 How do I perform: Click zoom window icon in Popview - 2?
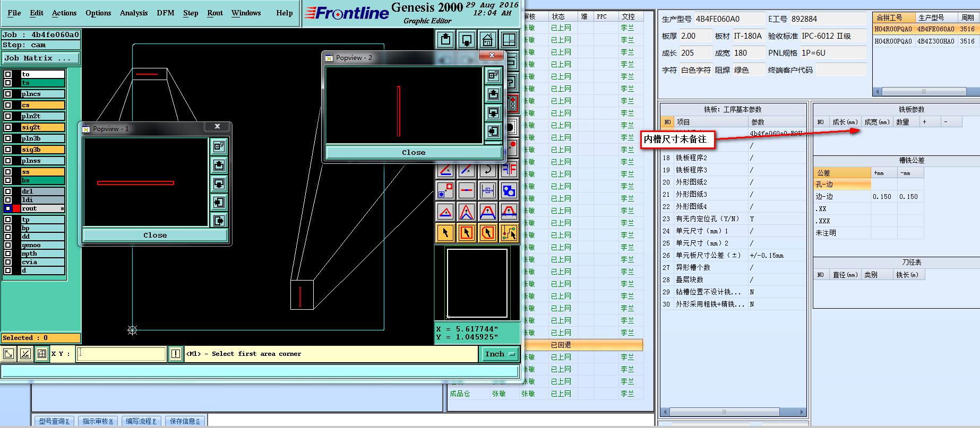click(493, 75)
